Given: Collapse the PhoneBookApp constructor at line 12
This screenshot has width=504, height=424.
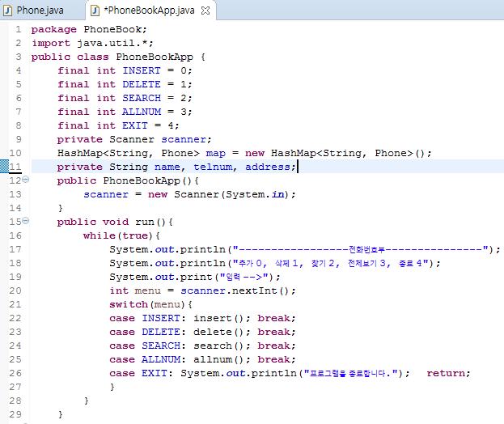Looking at the screenshot, I should 26,180.
